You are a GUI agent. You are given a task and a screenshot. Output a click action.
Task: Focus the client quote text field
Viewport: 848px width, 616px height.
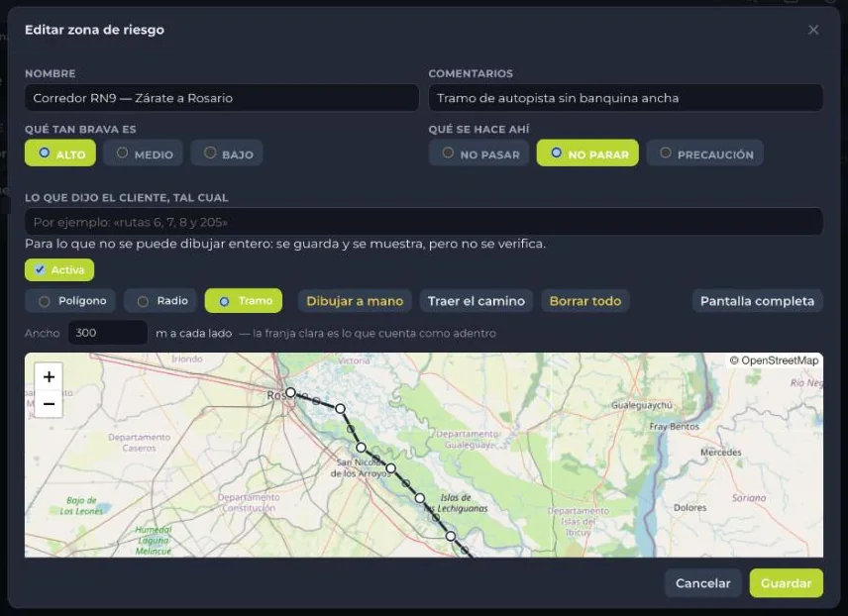tap(424, 222)
